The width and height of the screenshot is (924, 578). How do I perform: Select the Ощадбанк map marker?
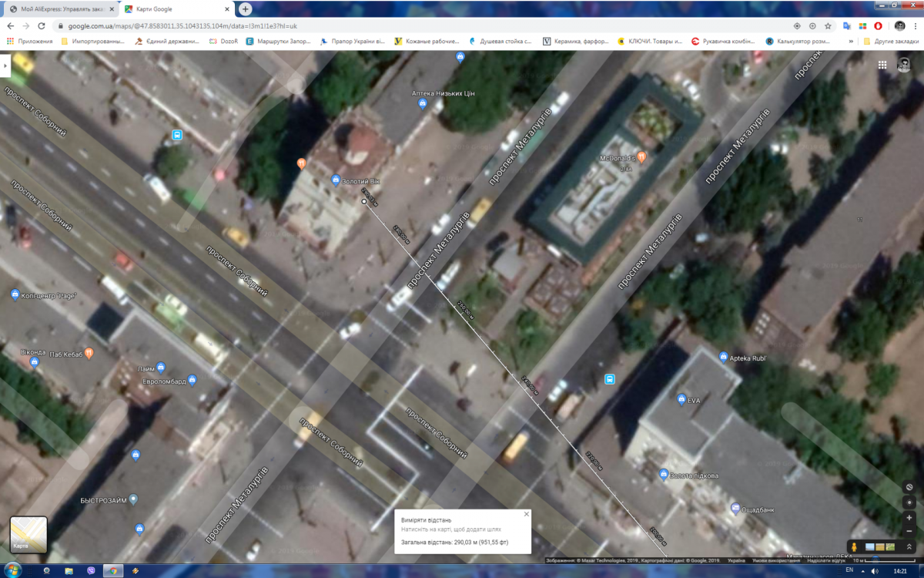(x=735, y=508)
